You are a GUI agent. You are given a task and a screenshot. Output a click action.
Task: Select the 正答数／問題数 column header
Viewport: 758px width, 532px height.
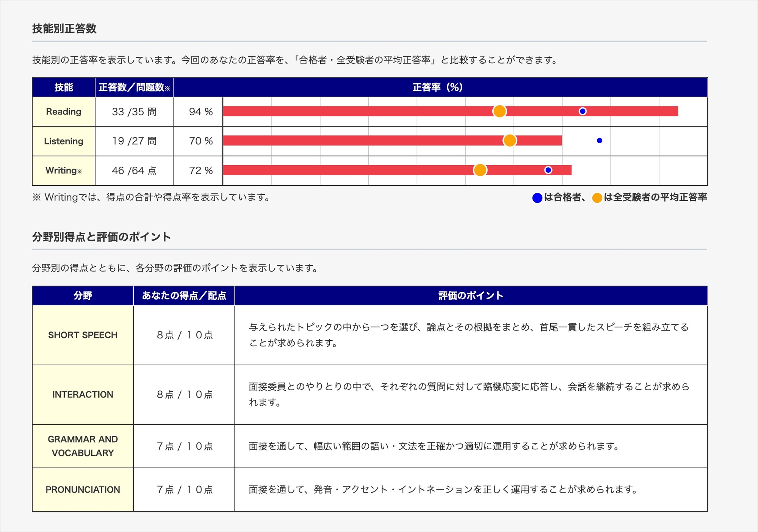point(134,88)
